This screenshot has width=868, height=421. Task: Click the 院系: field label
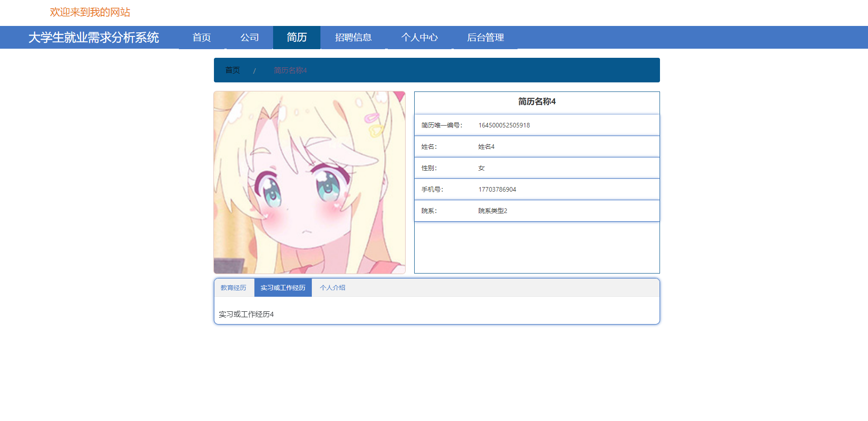429,211
